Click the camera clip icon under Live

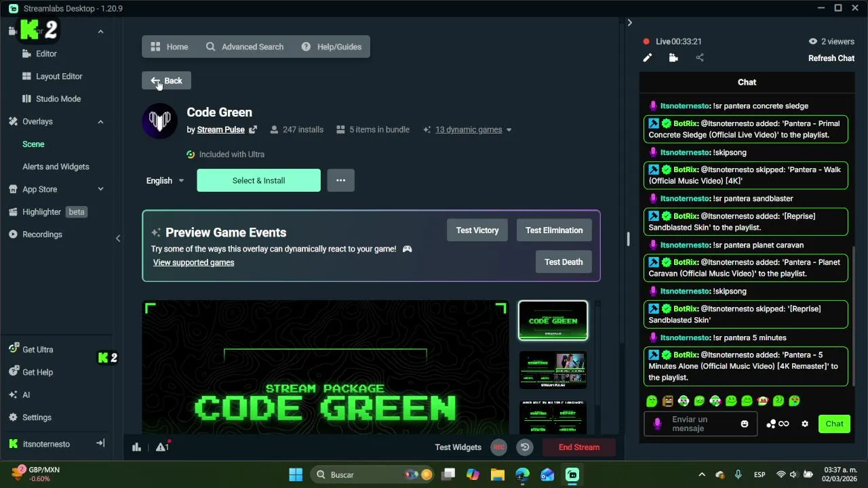pos(673,58)
